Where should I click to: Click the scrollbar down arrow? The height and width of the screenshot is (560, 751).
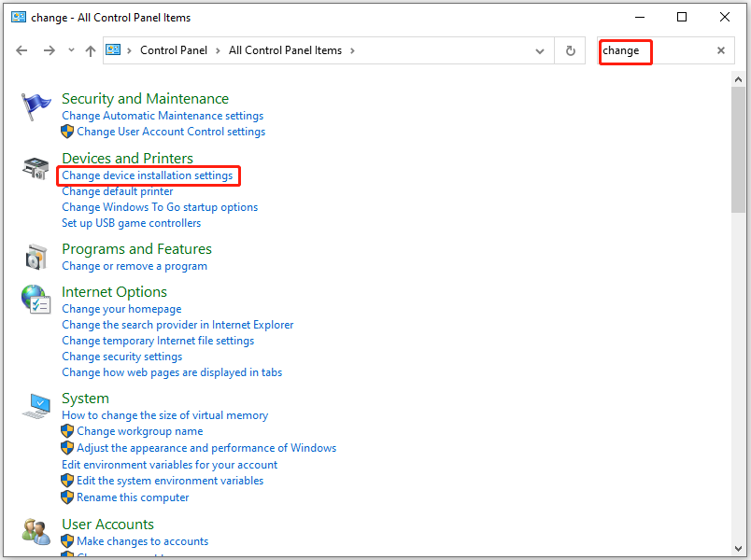coord(738,549)
